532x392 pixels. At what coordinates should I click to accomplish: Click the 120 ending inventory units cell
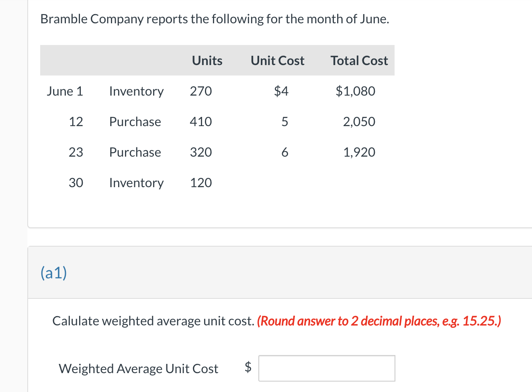tap(201, 183)
